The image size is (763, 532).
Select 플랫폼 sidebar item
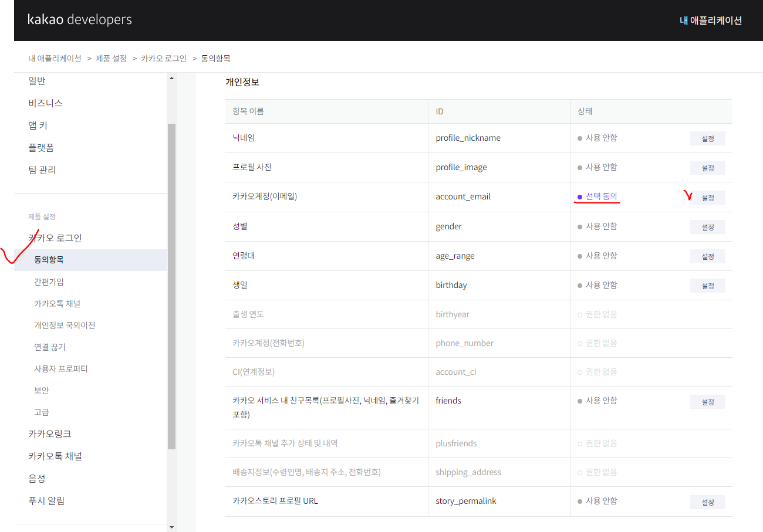[x=41, y=148]
